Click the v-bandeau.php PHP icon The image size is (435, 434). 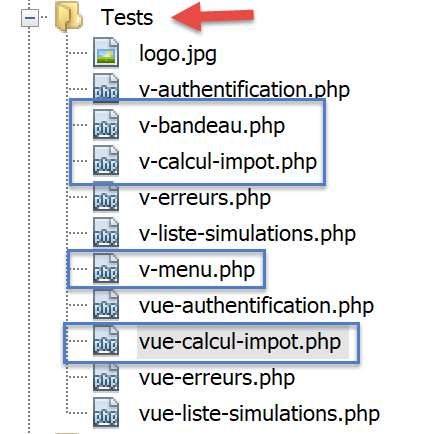pos(106,124)
